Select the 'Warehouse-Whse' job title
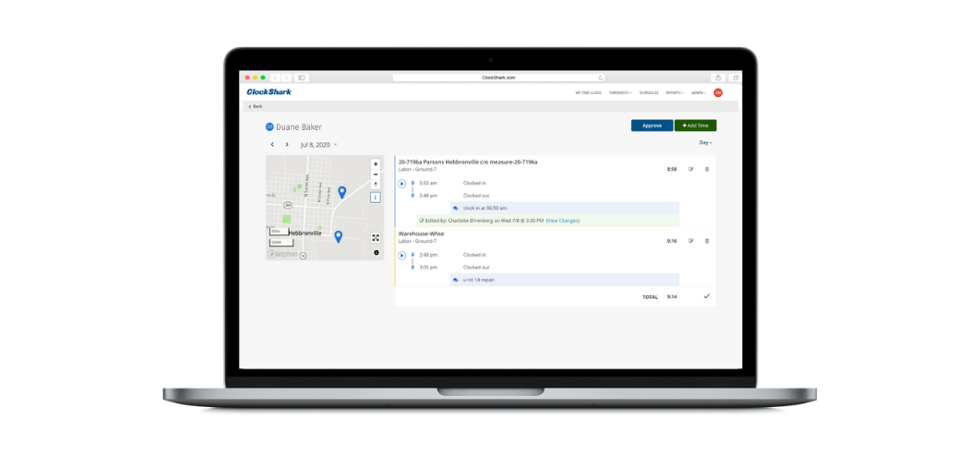This screenshot has width=980, height=467. pyautogui.click(x=421, y=233)
